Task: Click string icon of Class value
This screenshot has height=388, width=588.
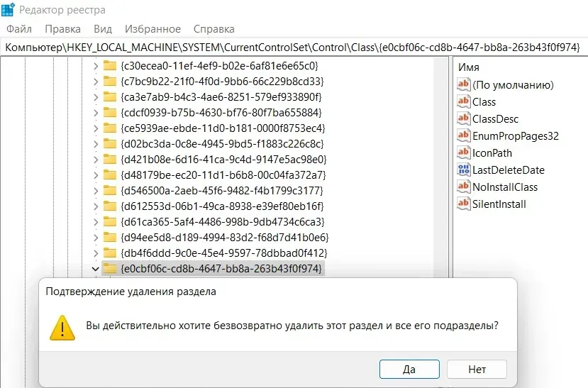Action: click(463, 101)
